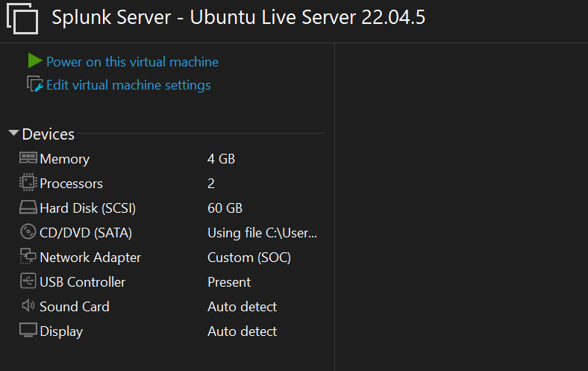This screenshot has height=371, width=588.
Task: Click the Hard Disk (SCSI) icon
Action: [x=28, y=208]
